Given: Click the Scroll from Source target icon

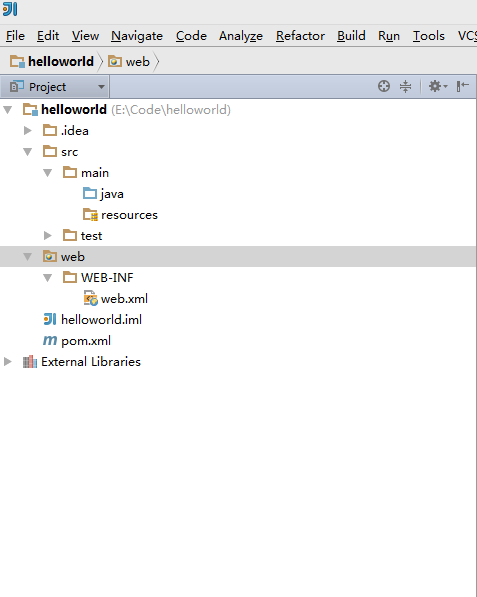Looking at the screenshot, I should pos(384,86).
